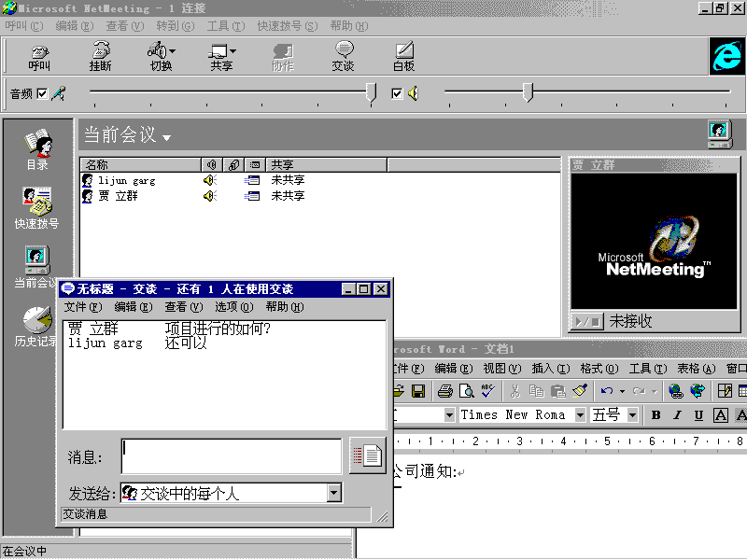Click the send message icon in chat
Image resolution: width=747 pixels, height=560 pixels.
pos(368,455)
